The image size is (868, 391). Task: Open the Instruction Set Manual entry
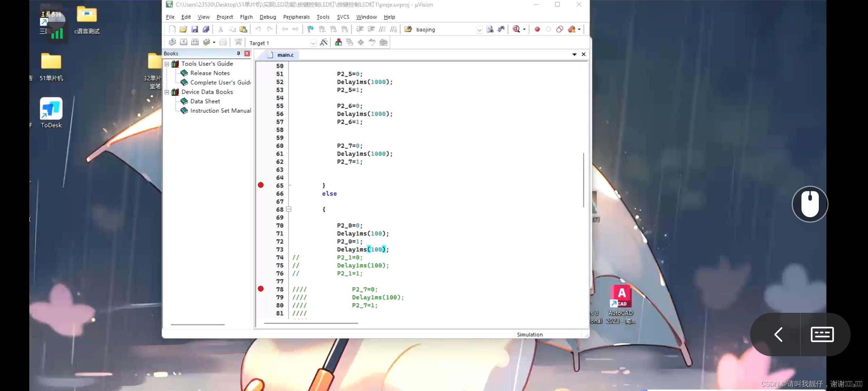(220, 111)
